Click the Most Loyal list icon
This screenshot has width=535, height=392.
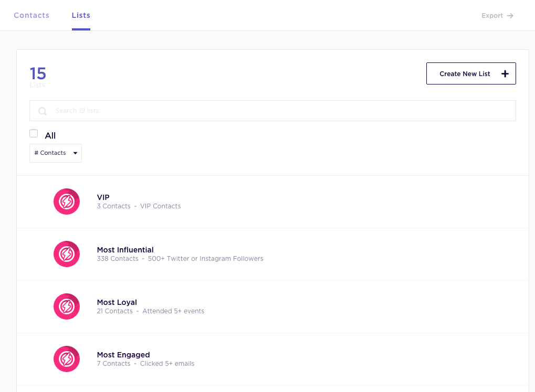click(67, 306)
